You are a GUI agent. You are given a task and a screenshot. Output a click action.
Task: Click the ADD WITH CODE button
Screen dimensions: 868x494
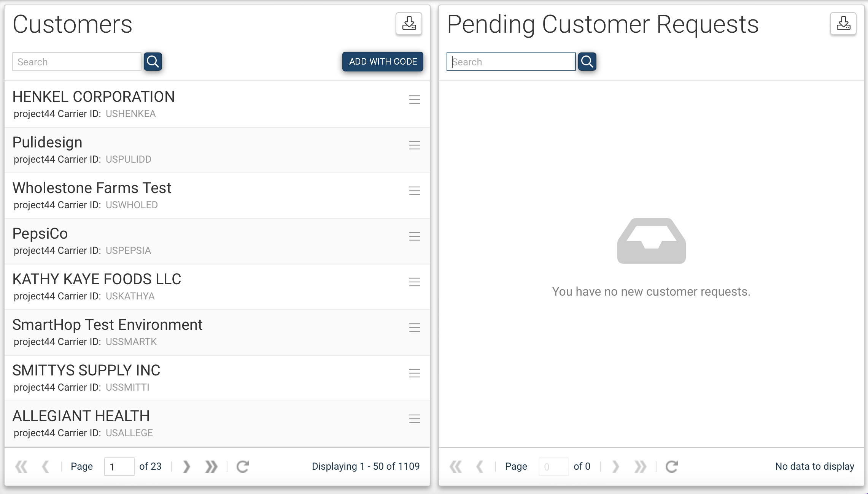point(383,62)
